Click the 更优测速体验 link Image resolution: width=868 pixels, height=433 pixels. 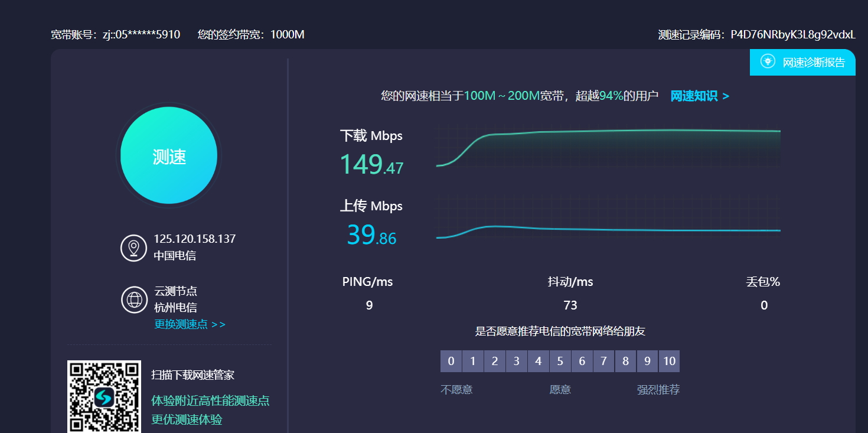click(x=187, y=419)
